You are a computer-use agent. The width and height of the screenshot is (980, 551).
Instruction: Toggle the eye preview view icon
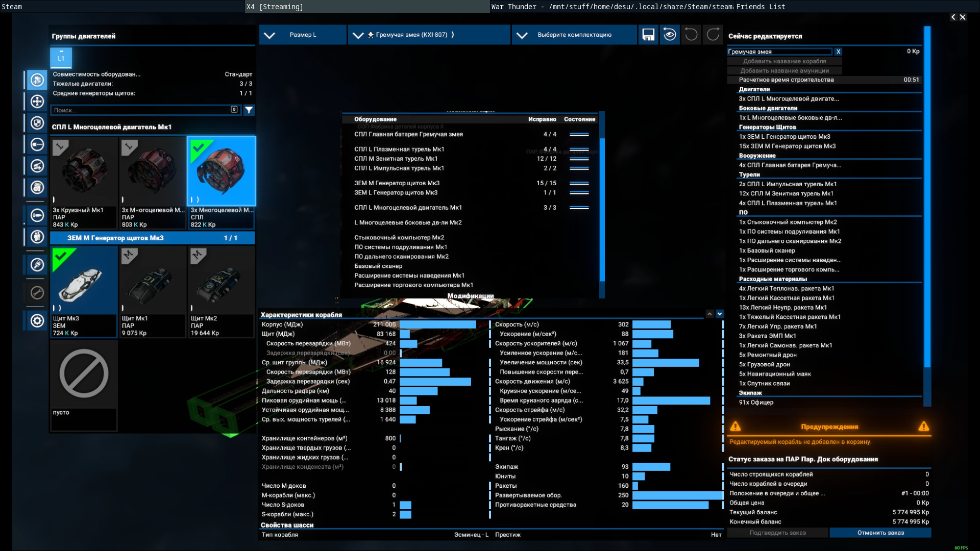670,35
